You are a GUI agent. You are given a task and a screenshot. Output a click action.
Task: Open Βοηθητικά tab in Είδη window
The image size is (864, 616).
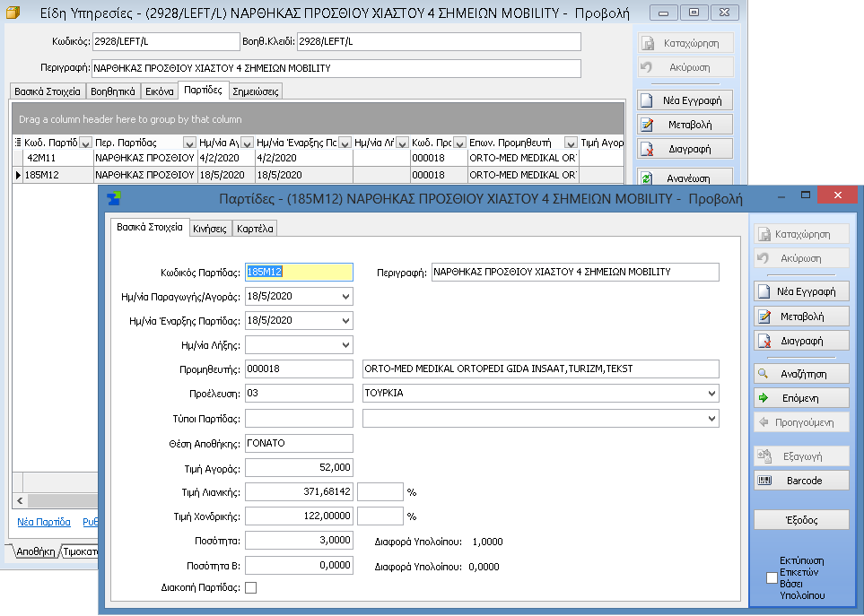112,91
